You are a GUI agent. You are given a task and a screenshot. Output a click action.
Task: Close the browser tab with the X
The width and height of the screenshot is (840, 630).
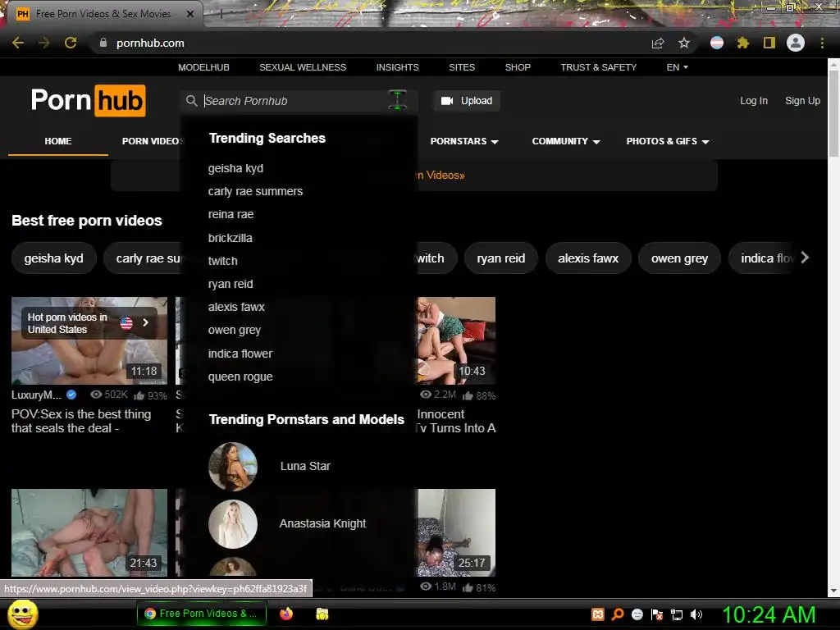click(189, 14)
